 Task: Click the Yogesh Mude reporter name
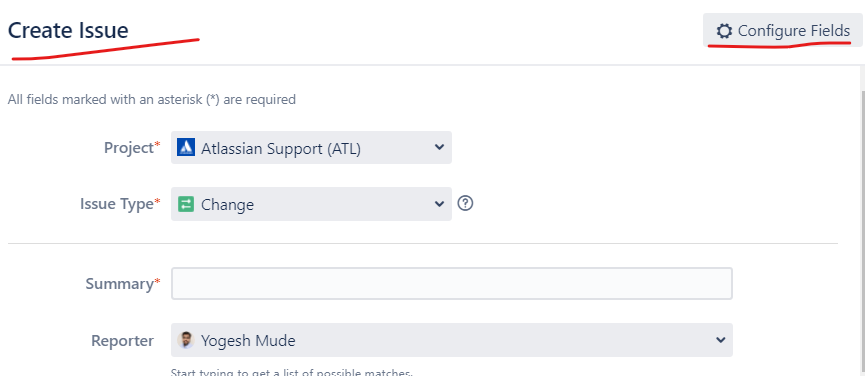click(x=248, y=341)
